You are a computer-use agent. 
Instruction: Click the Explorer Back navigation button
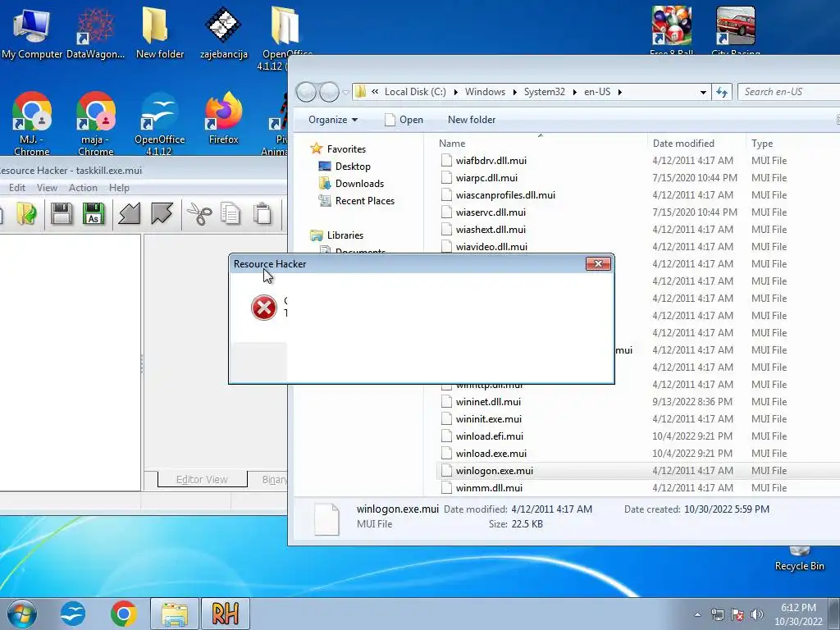click(307, 92)
